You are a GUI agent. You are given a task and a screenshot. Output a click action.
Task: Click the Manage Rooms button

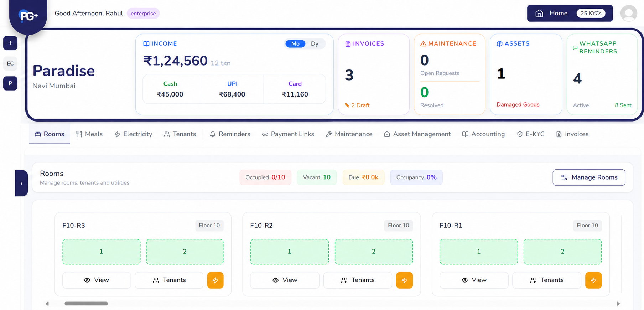coord(589,177)
